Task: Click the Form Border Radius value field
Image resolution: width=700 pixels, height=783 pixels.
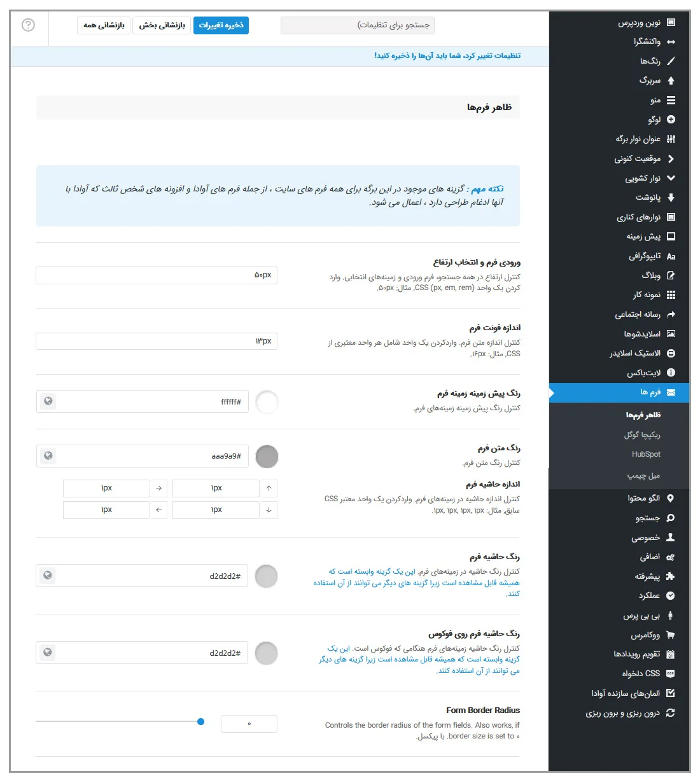Action: click(249, 724)
